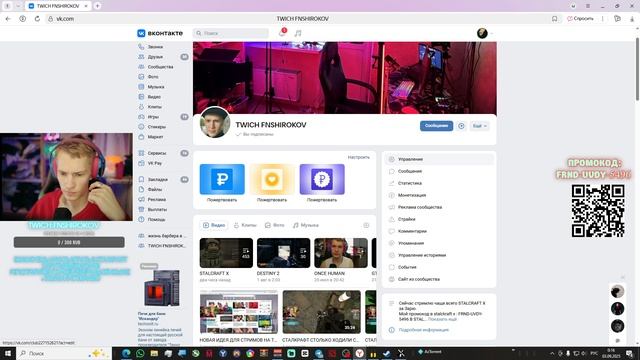Open the music note icon in header
The image size is (640, 360).
pos(298,33)
